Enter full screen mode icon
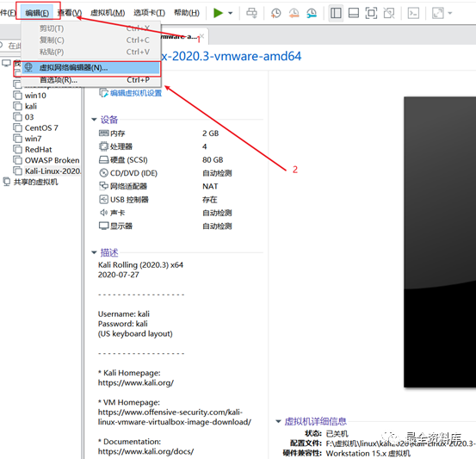476x459 pixels. [371, 13]
